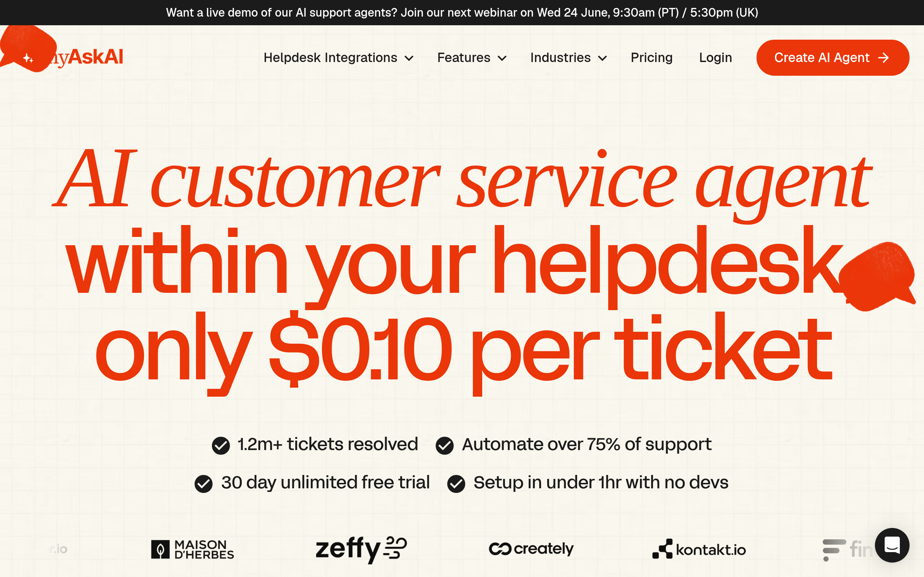Expand the Features dropdown chevron
The image size is (924, 577).
[502, 58]
